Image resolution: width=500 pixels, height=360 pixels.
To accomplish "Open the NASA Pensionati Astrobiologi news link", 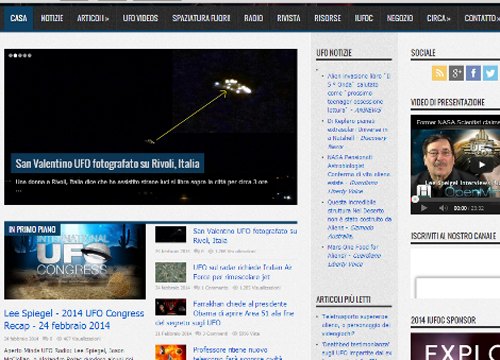I will [x=359, y=174].
